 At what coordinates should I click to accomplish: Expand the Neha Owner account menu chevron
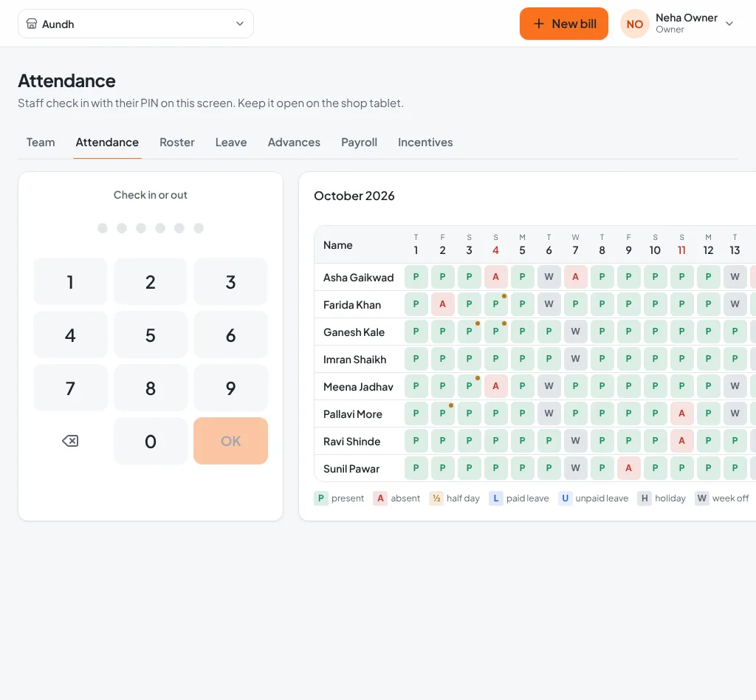coord(729,24)
